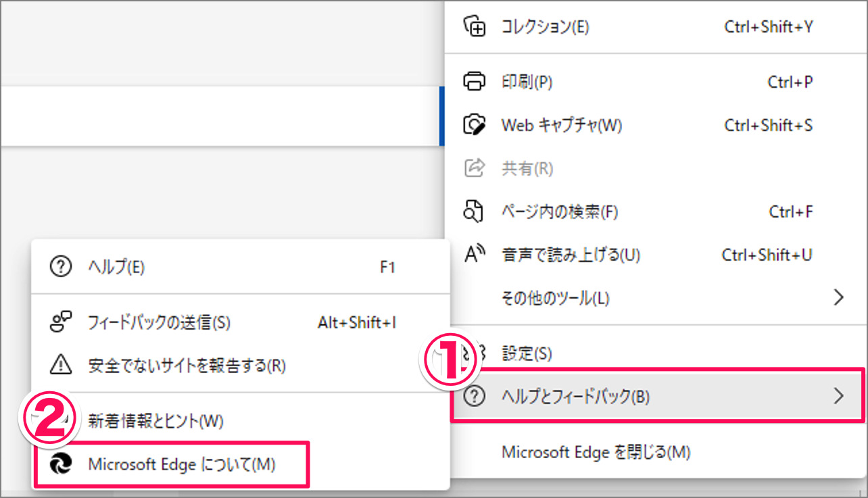Select 安全でないサイトを報告する(R)
This screenshot has height=498, width=868.
[x=241, y=366]
